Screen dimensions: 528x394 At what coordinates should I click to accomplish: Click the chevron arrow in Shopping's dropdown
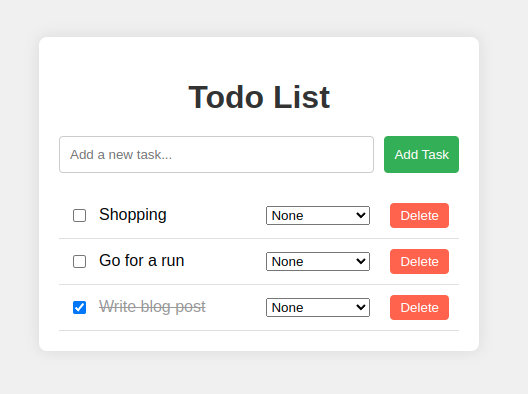click(361, 215)
